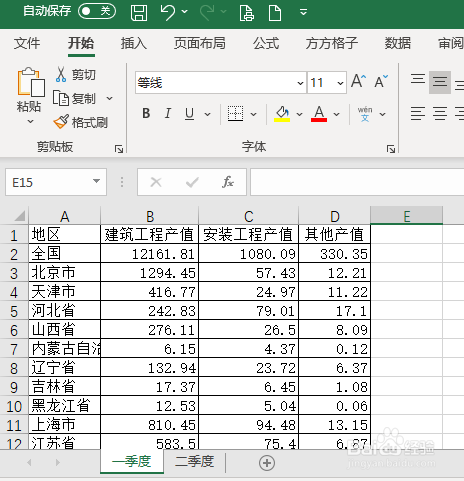
Task: Switch to the 二季度 sheet tab
Action: [194, 462]
